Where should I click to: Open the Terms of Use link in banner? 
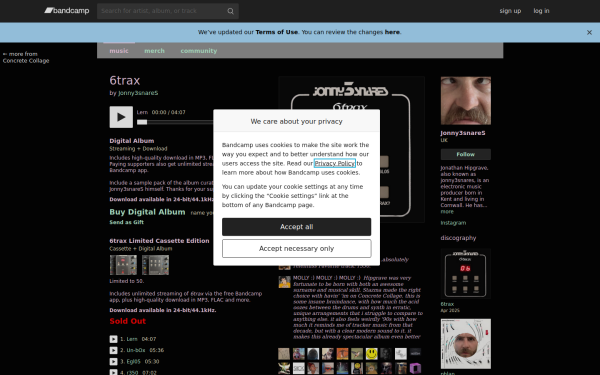click(x=277, y=32)
